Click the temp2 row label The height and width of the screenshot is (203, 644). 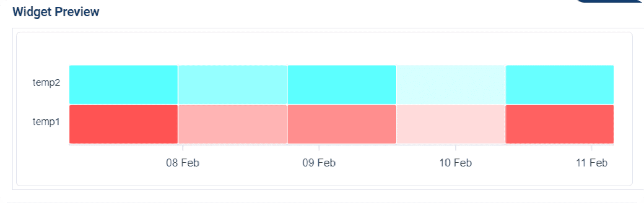point(46,83)
